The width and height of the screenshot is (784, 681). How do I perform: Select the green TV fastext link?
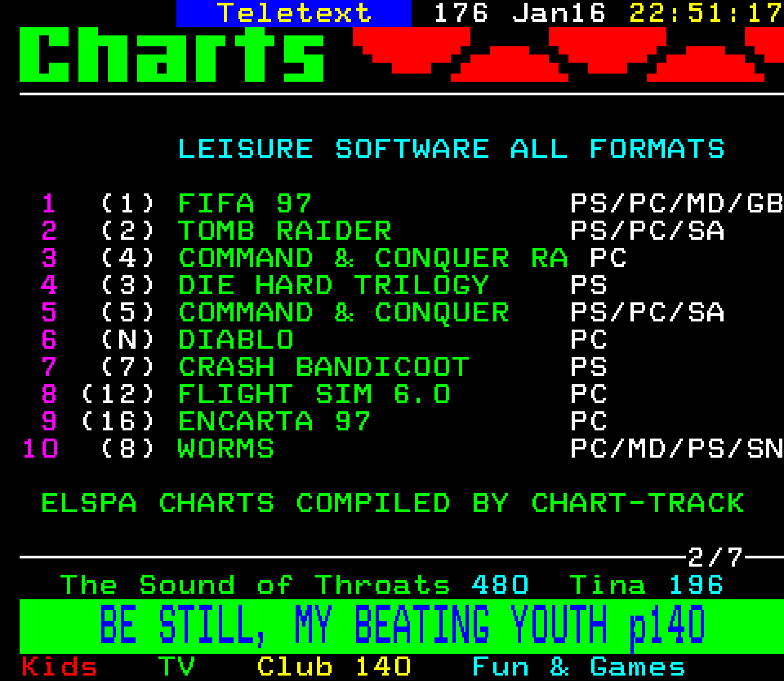[x=176, y=667]
